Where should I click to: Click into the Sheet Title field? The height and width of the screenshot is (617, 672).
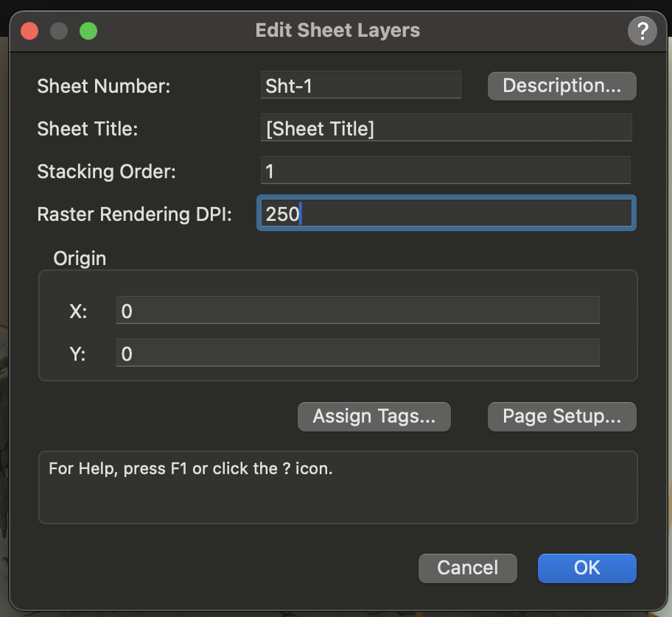[446, 128]
